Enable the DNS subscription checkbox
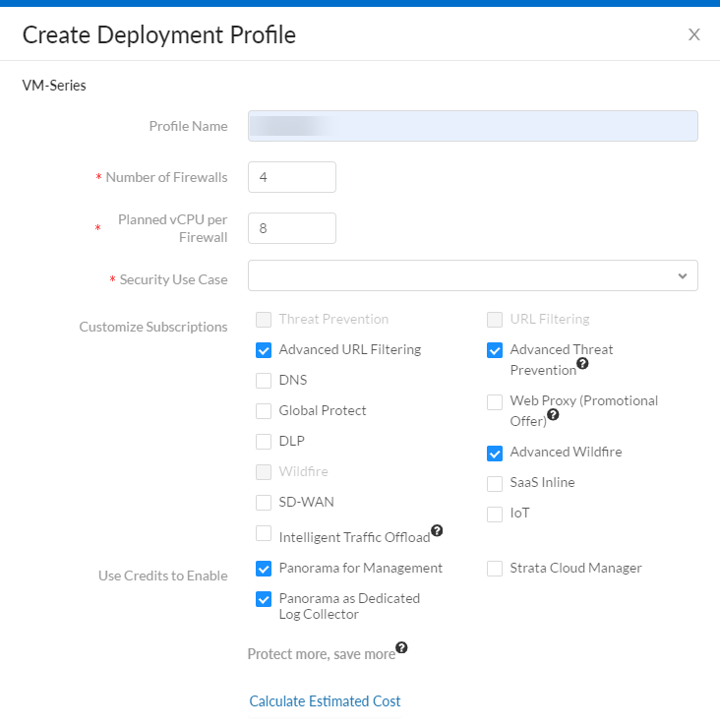Image resolution: width=720 pixels, height=728 pixels. 264,381
